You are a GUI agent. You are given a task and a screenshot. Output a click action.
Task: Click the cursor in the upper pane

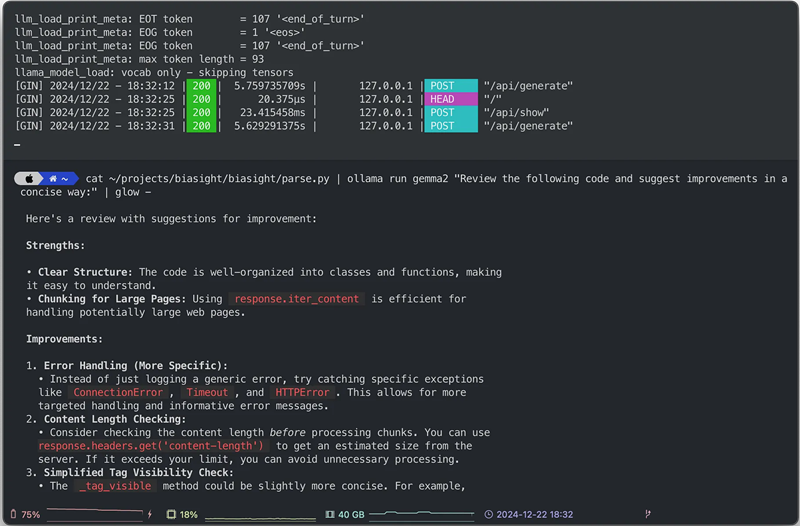pyautogui.click(x=17, y=145)
